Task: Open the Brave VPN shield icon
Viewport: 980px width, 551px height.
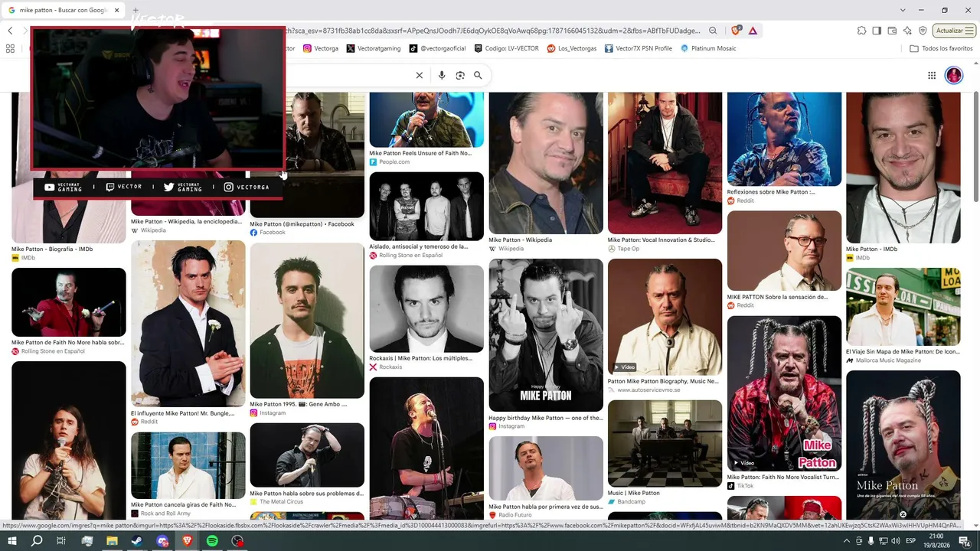Action: 923,31
